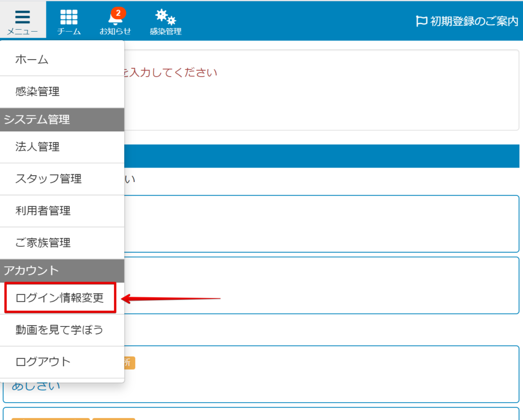Select ホーム from the open menu
The image size is (523, 420).
(32, 59)
